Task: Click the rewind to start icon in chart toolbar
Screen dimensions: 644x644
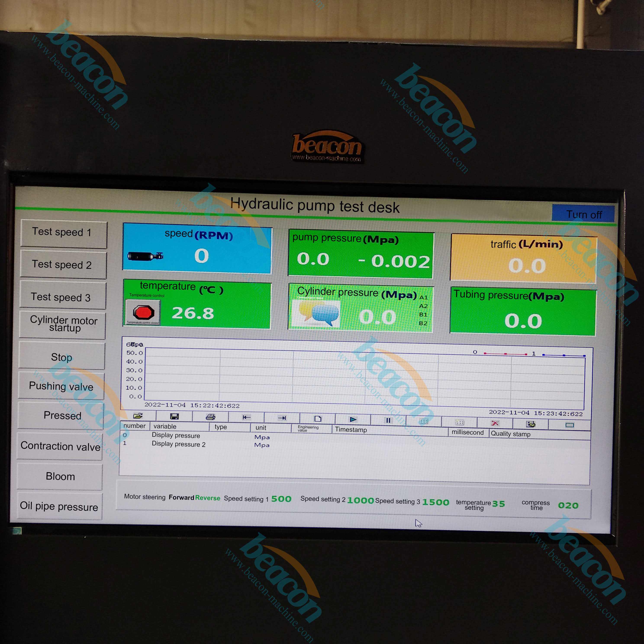Action: (248, 417)
